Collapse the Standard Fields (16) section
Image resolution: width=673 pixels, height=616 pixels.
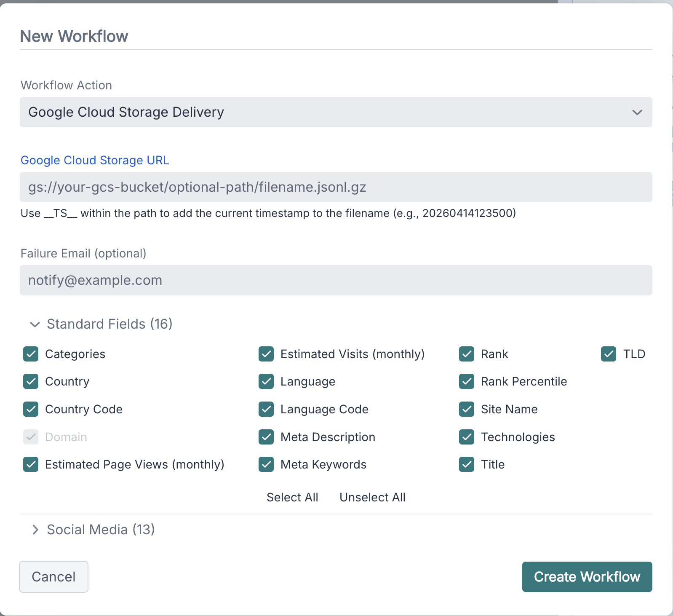point(101,324)
